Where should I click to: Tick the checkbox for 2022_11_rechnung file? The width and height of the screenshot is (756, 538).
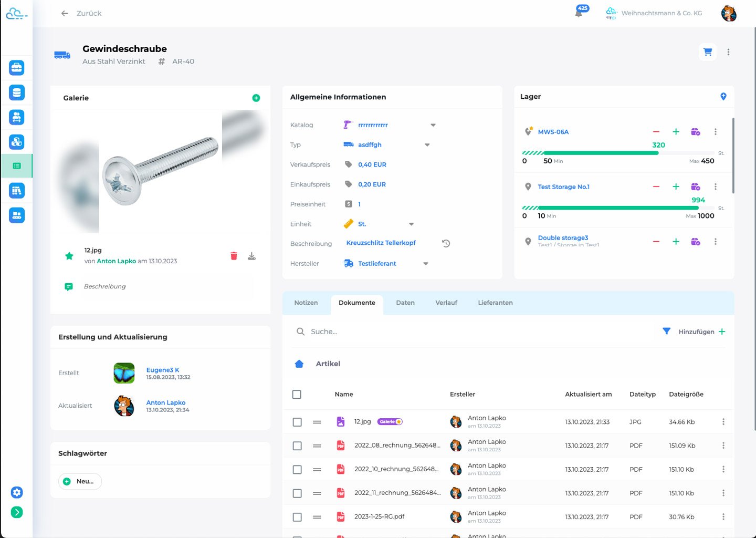point(297,493)
